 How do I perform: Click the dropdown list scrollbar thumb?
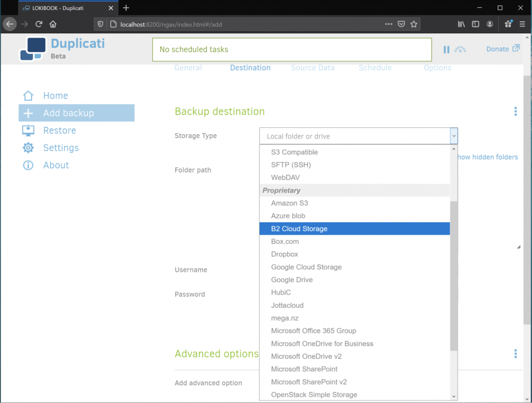coord(454,276)
